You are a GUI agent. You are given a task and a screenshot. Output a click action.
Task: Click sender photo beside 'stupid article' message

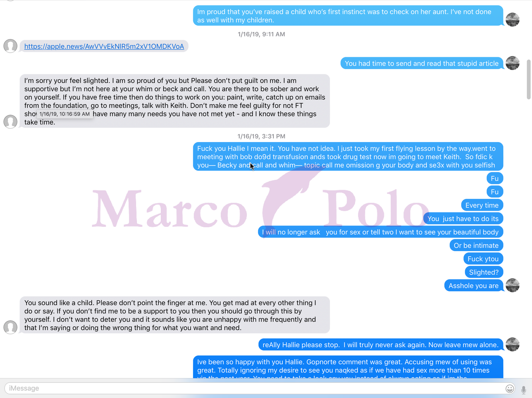513,63
